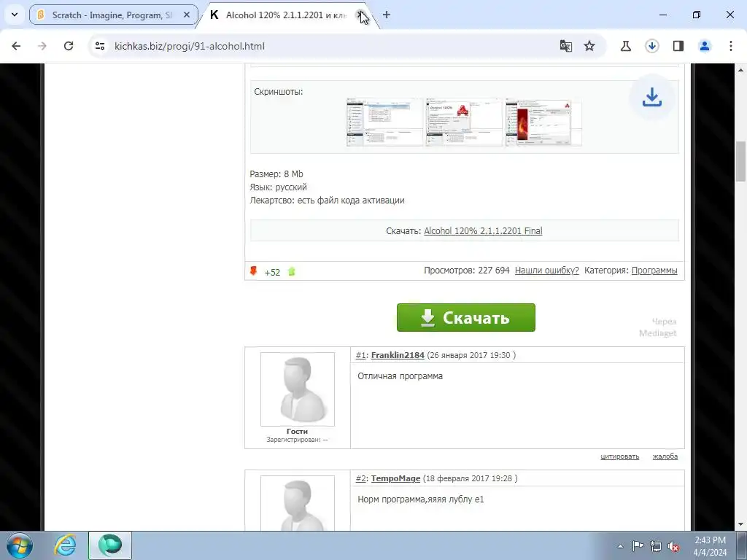Open the third Alcohol screenshot thumbnail
The image size is (747, 560).
coord(543,122)
